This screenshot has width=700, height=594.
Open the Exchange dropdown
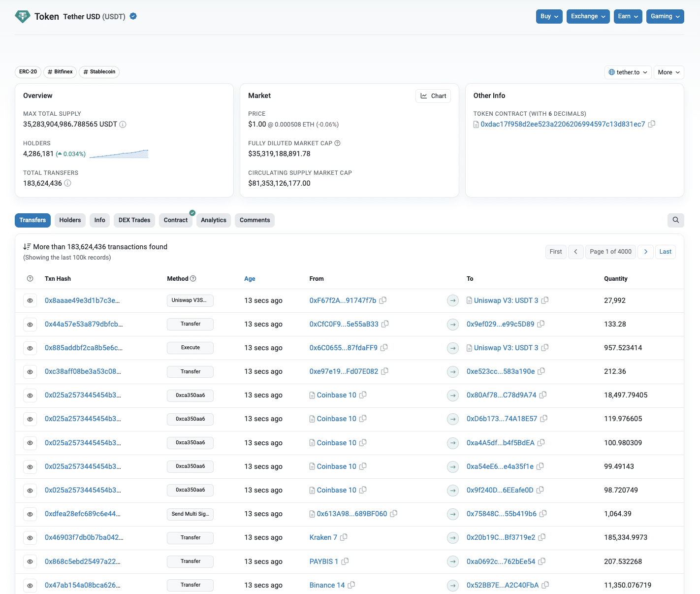coord(588,16)
